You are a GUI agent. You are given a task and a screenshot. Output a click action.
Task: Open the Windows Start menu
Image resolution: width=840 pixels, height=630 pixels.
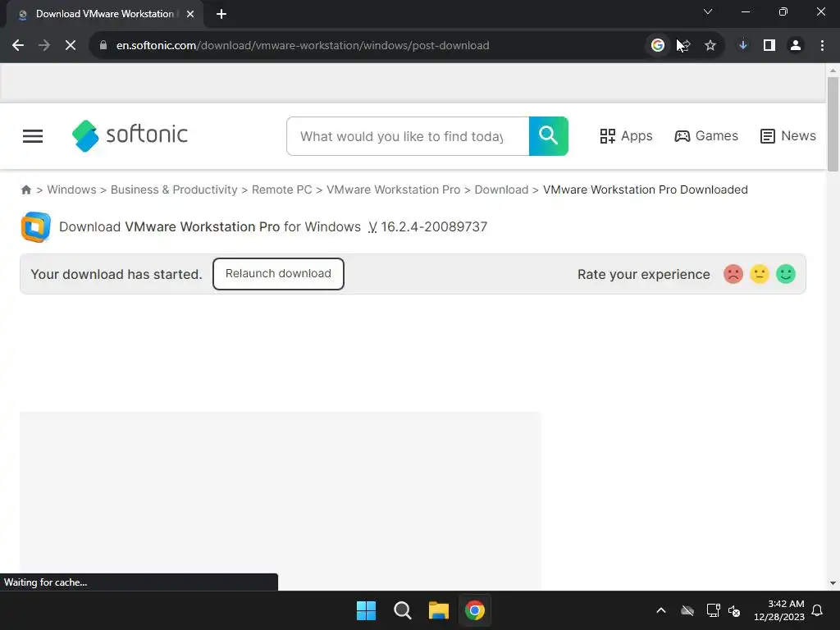pos(367,610)
